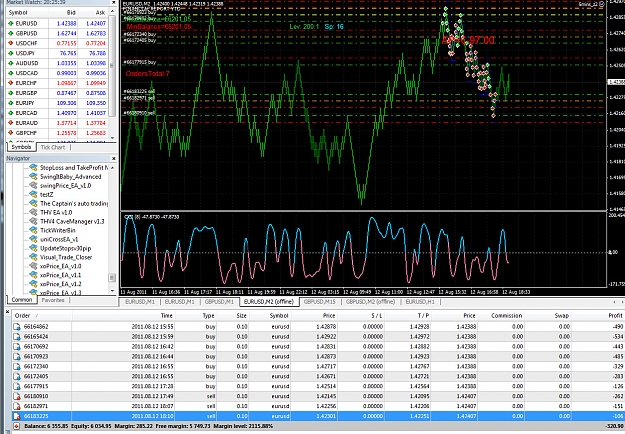Viewport: 625px width, 434px height.
Task: Click the sell order icon of ticket 66182971
Action: coord(17,406)
